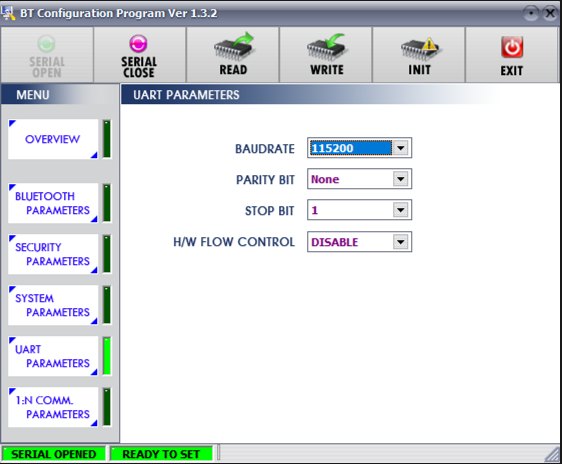Click the INIT warning chip button

tap(419, 55)
